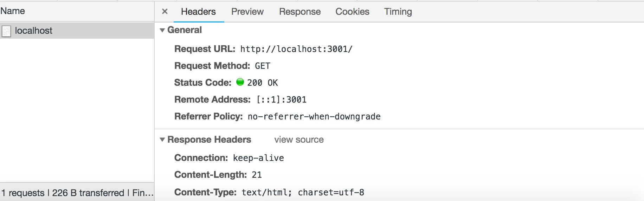This screenshot has height=201, width=644.
Task: Click the green status code indicator dot
Action: [240, 82]
